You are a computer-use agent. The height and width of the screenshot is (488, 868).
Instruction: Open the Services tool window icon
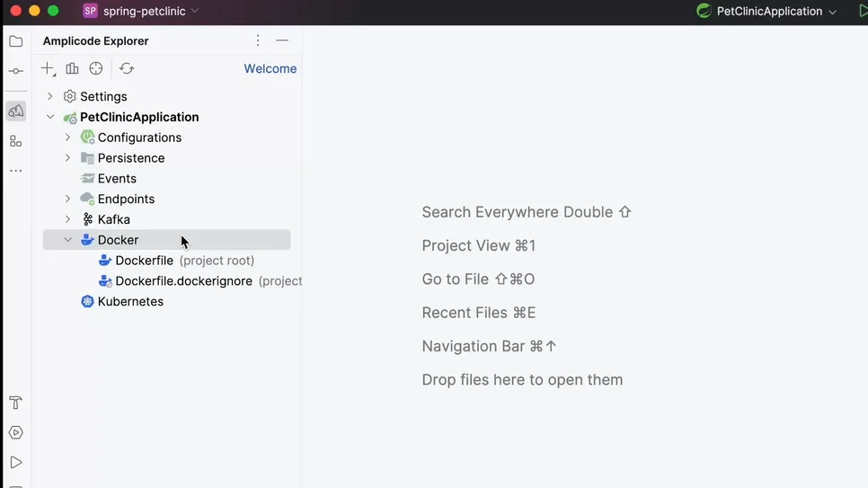[16, 432]
